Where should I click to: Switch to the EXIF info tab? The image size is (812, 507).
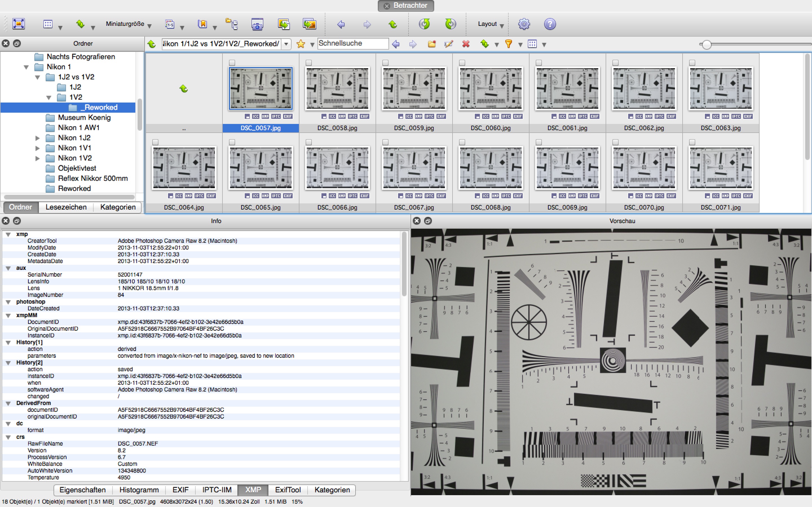[180, 490]
